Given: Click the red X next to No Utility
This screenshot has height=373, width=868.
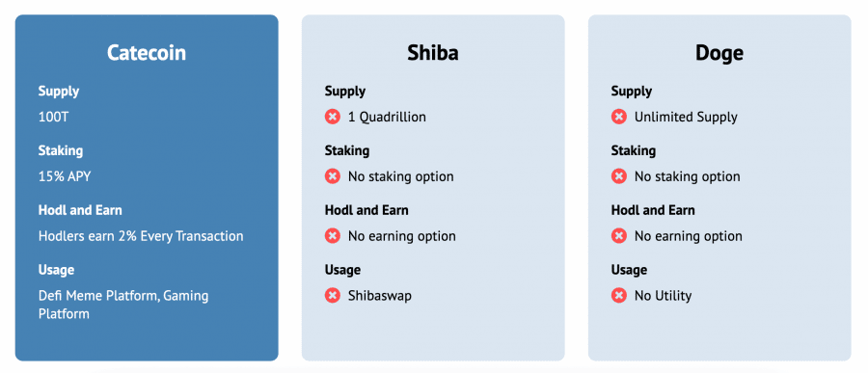Looking at the screenshot, I should pos(619,296).
